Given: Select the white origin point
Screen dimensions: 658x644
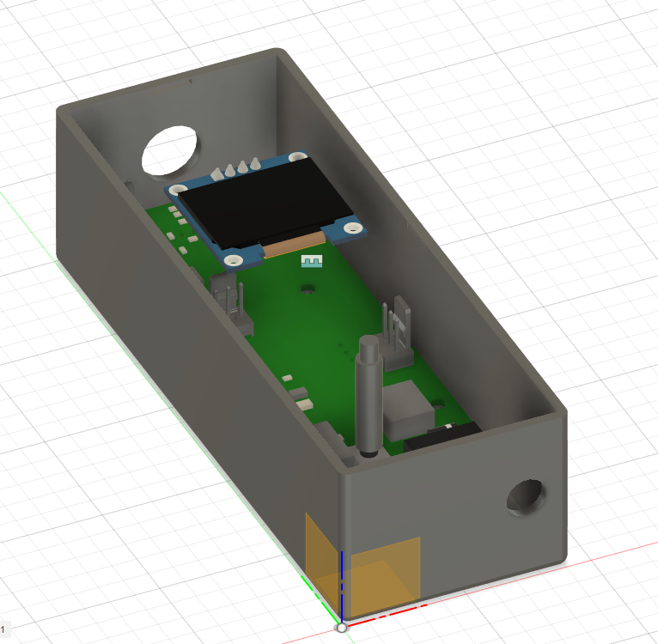Looking at the screenshot, I should pos(341,628).
